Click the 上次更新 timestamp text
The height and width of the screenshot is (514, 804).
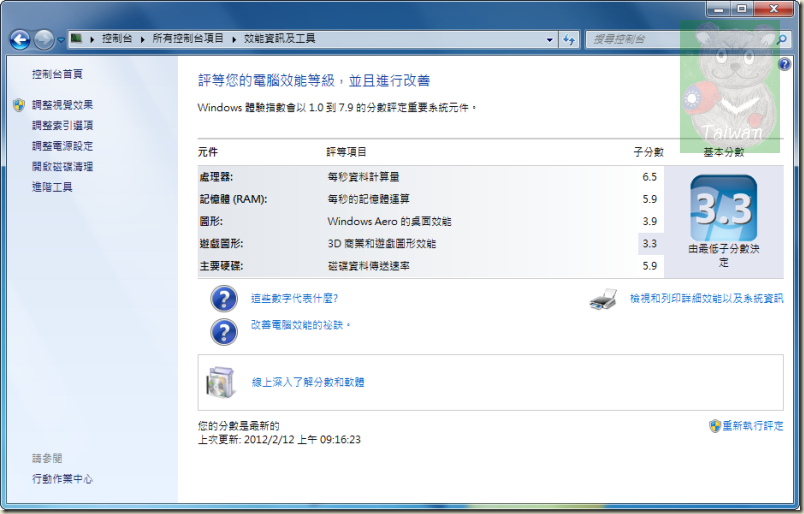279,440
